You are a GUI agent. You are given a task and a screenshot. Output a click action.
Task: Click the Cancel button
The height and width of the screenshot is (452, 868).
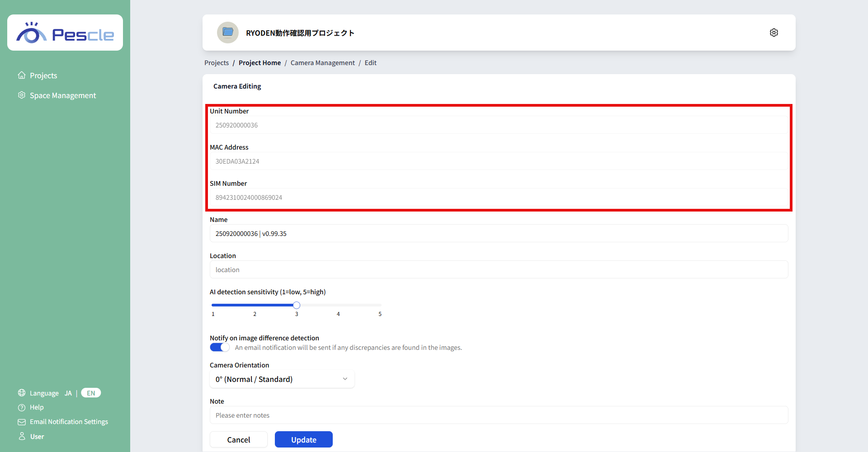238,439
